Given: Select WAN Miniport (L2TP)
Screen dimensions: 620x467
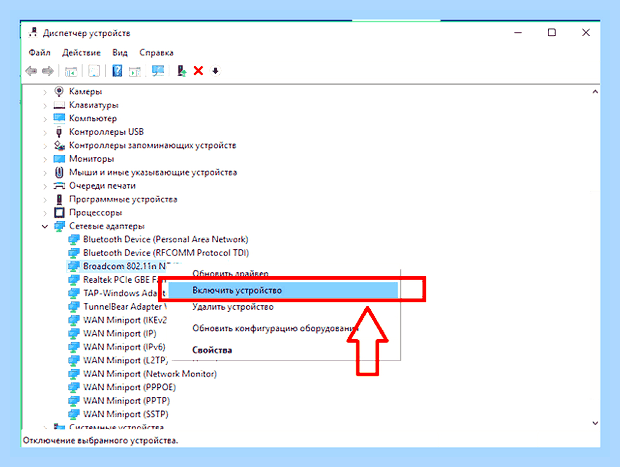Looking at the screenshot, I should (x=125, y=360).
